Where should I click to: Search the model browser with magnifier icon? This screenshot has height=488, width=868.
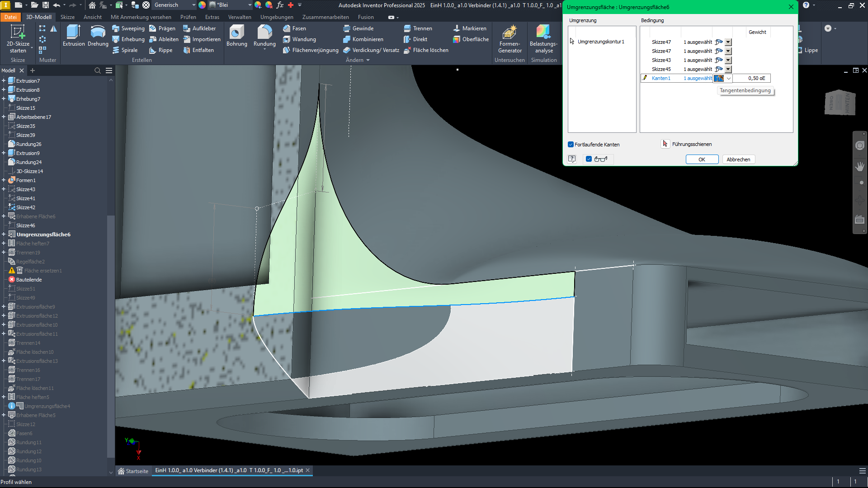(97, 70)
